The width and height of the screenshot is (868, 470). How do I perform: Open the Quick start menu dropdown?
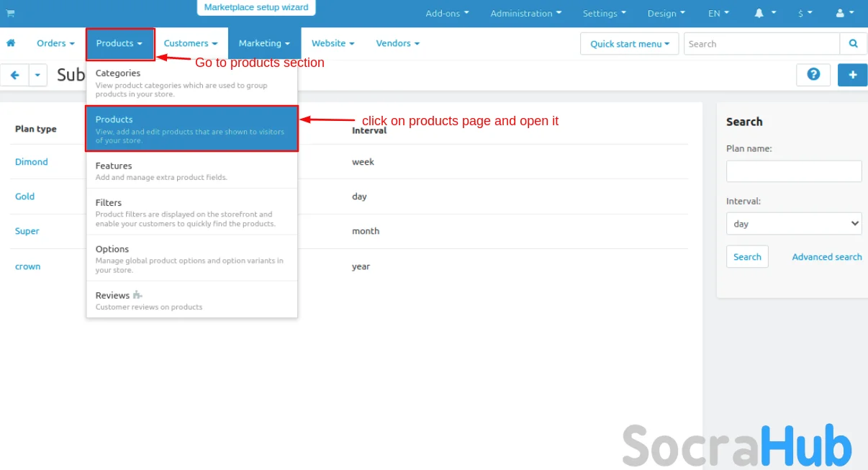(630, 44)
